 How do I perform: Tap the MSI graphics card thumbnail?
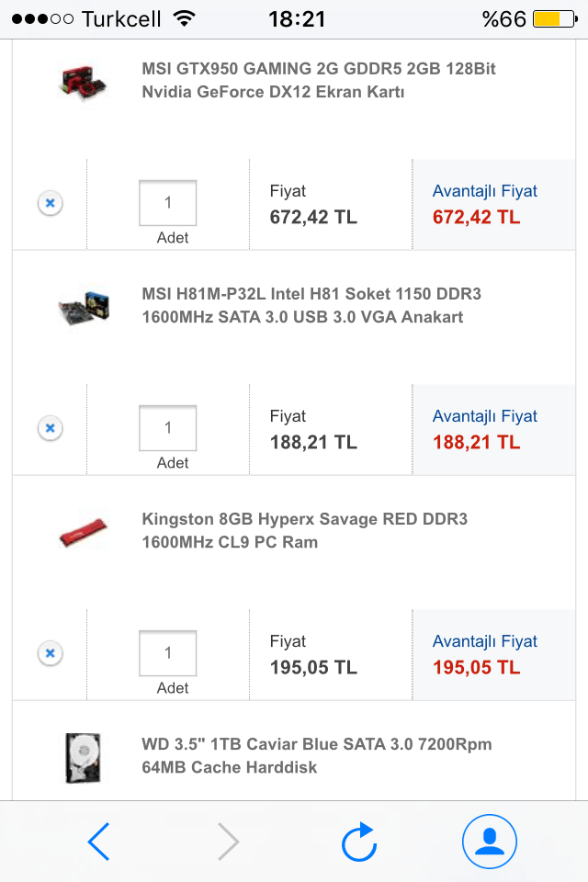[85, 81]
